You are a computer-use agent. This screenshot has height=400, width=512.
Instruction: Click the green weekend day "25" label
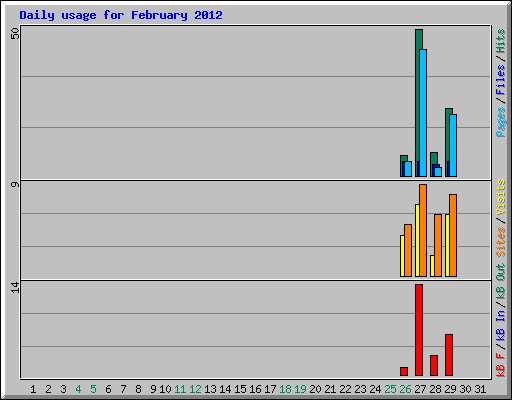[390, 389]
